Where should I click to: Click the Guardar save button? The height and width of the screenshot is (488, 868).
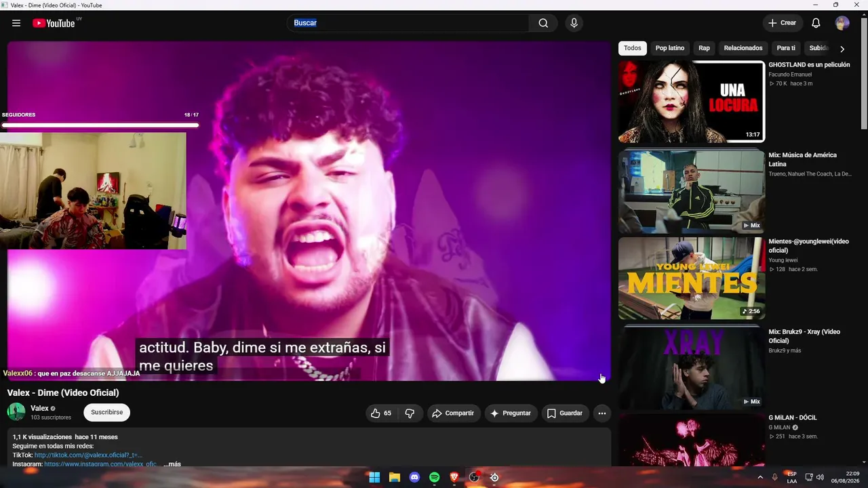[565, 413]
